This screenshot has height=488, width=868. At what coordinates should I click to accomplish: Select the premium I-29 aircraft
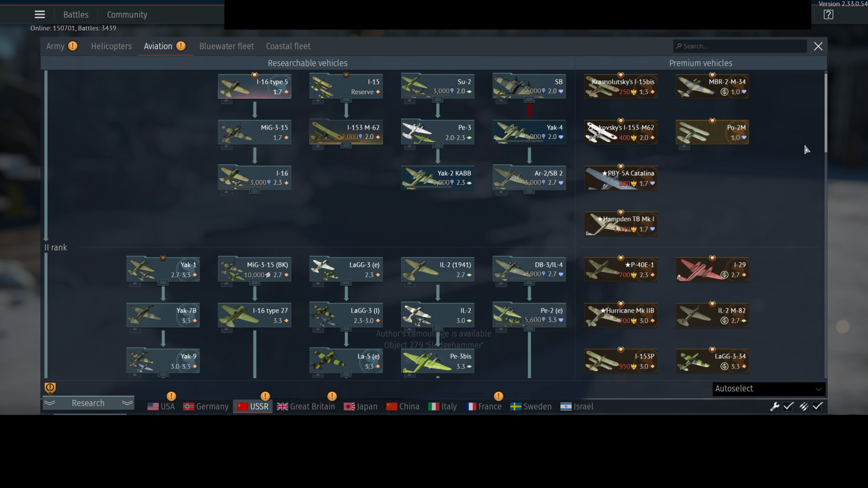coord(712,270)
